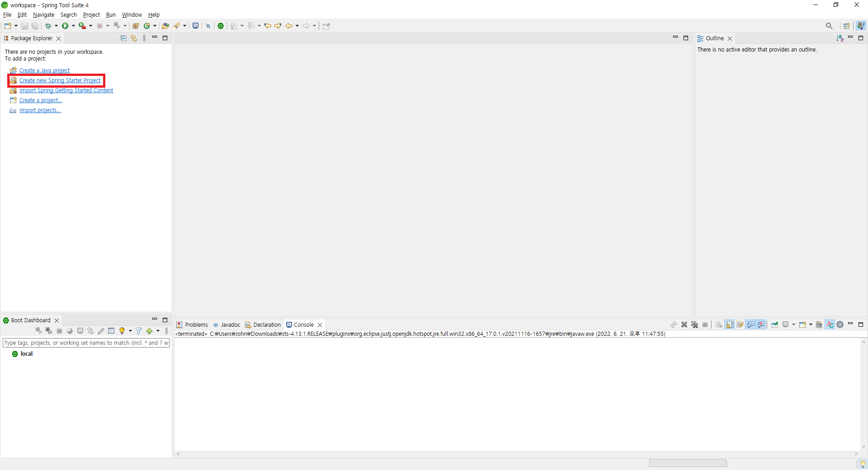
Task: Switch to the Javadoc tab
Action: point(226,325)
